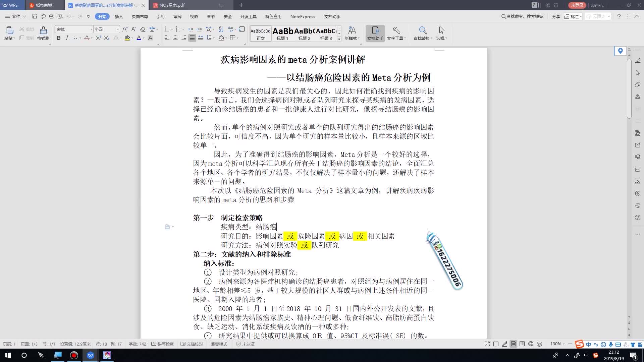Open Find and Replace (查找替换)
Viewport: 644px width, 362px height.
[423, 34]
